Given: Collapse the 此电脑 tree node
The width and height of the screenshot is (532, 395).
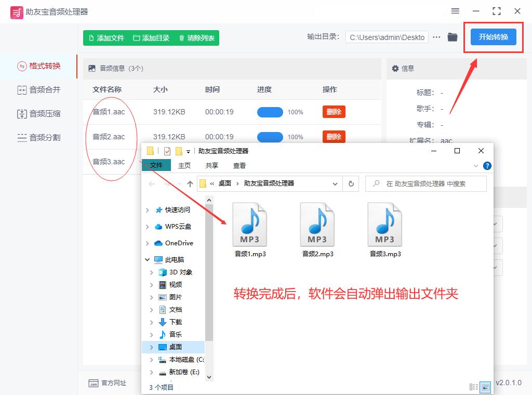Looking at the screenshot, I should pos(148,259).
